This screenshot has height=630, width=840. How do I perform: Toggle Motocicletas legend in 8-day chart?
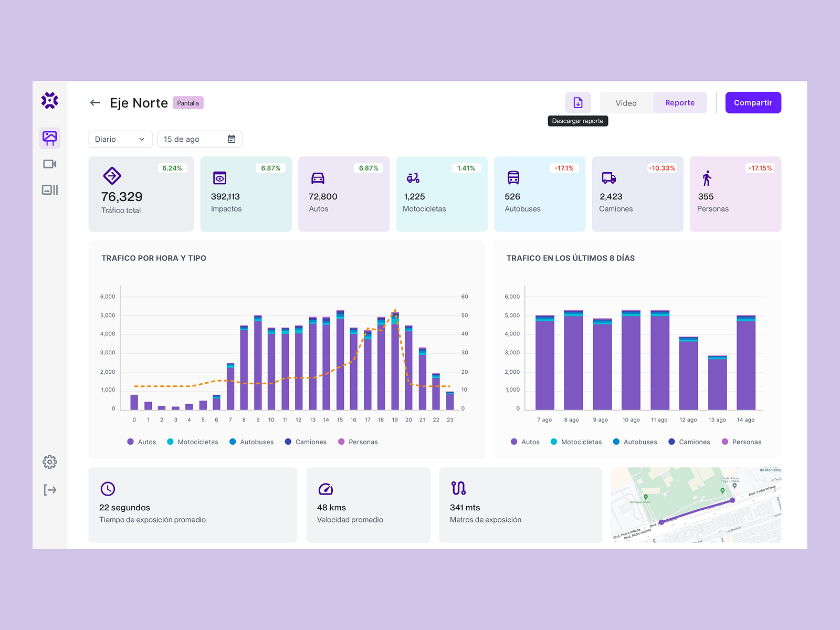[576, 442]
